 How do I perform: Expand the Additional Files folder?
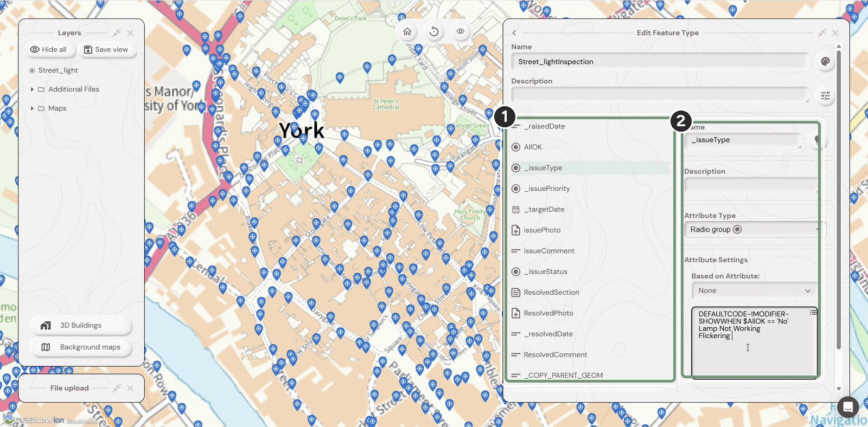tap(32, 89)
